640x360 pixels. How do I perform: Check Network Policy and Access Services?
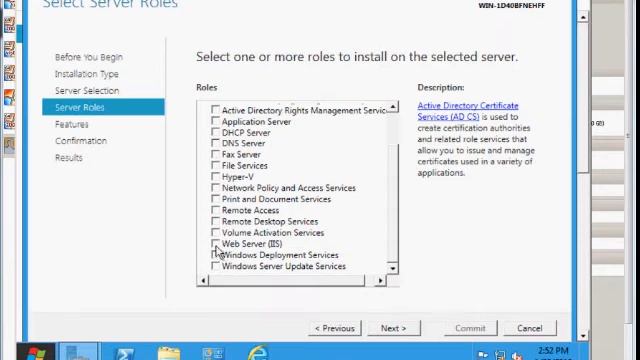(215, 188)
